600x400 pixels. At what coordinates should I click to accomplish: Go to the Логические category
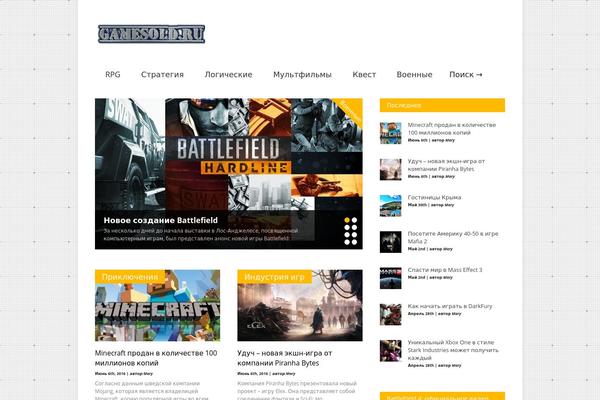pos(228,75)
